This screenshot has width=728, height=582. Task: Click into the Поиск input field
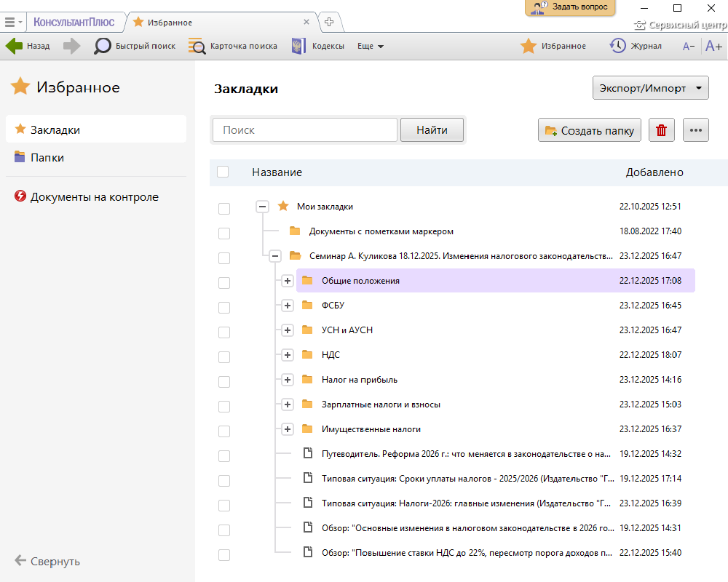point(304,130)
